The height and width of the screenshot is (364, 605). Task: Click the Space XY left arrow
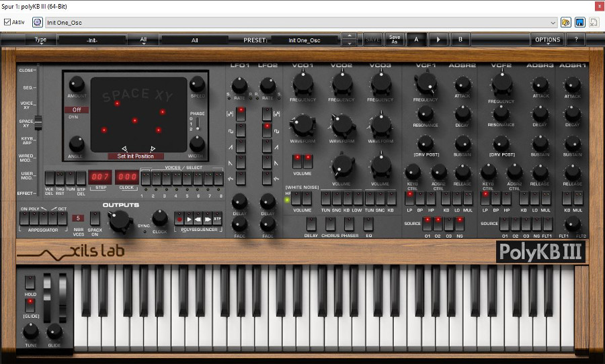[x=124, y=148]
